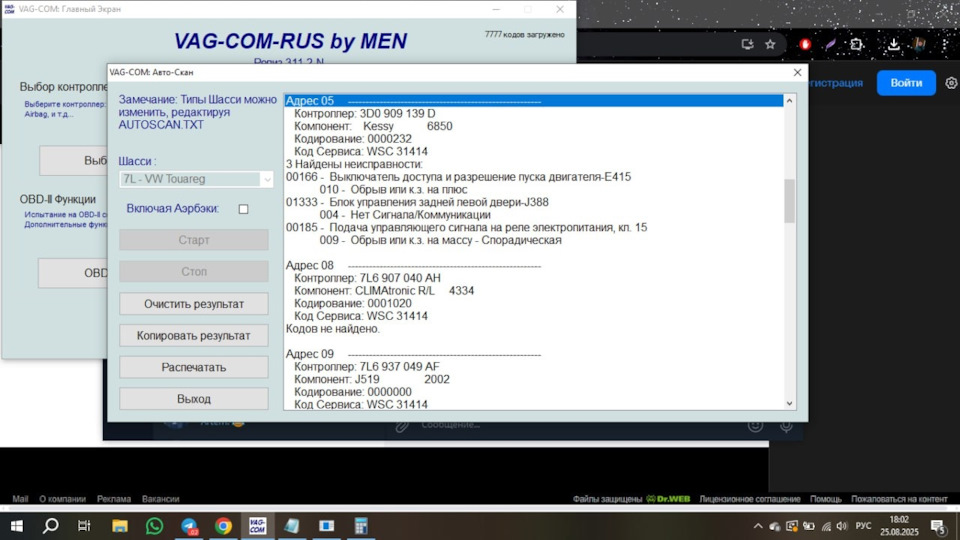This screenshot has height=540, width=960.
Task: Click the browser install-app icon
Action: point(747,44)
